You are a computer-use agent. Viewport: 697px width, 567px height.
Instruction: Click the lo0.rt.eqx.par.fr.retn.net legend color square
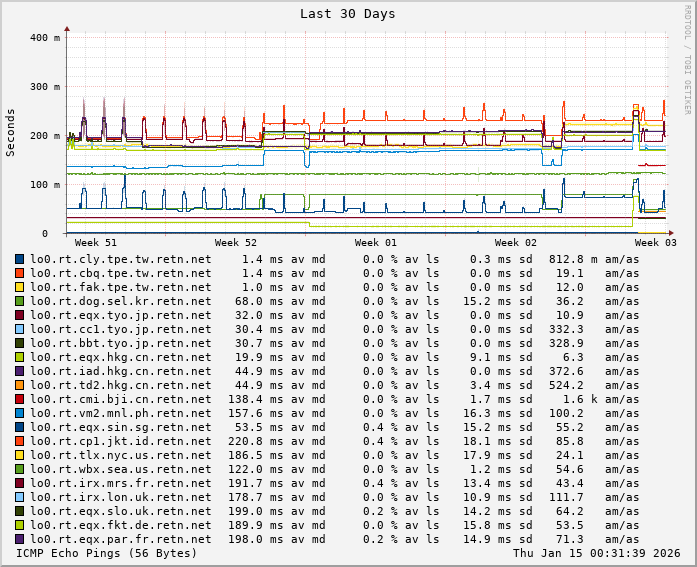[20, 539]
